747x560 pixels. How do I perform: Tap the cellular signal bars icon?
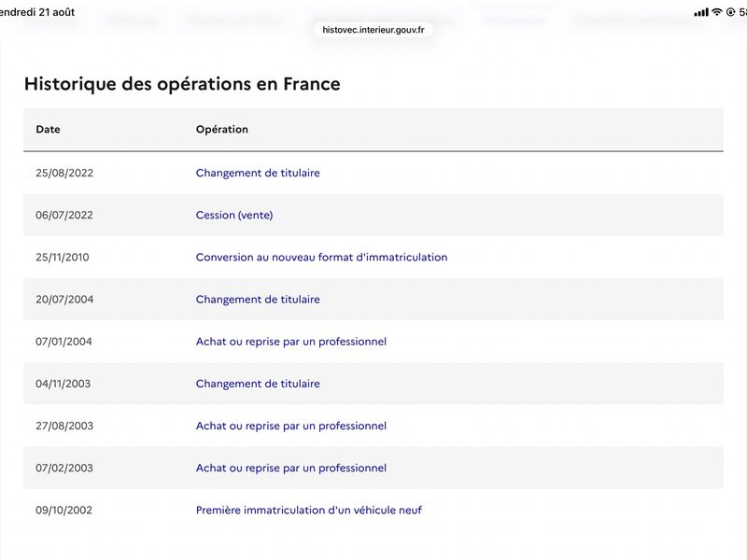(701, 12)
